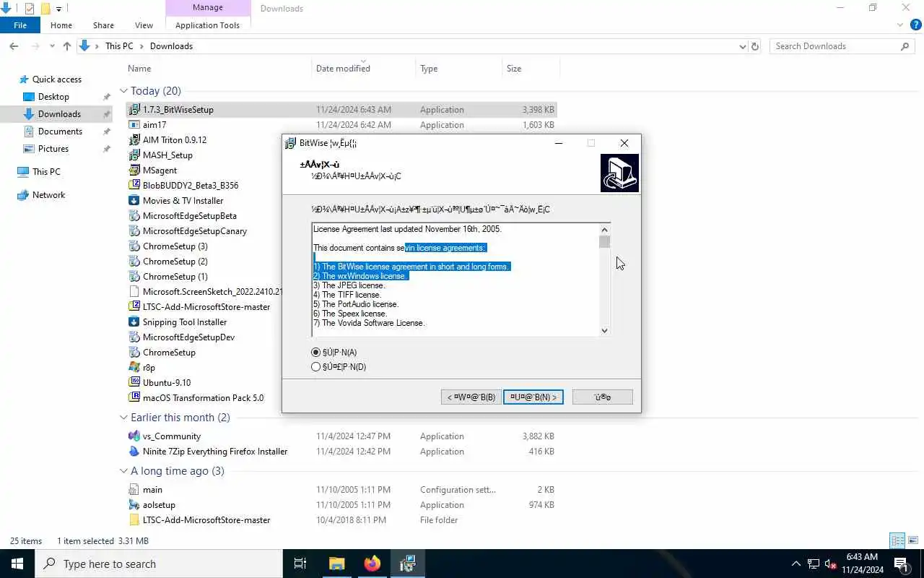Select the accept (A) radio button

pos(315,353)
